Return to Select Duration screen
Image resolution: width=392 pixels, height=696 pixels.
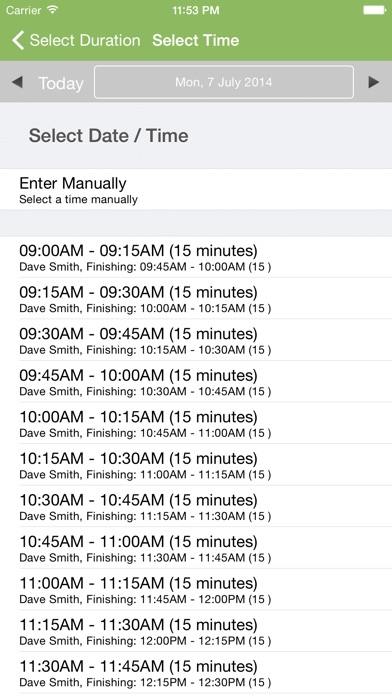pyautogui.click(x=85, y=40)
